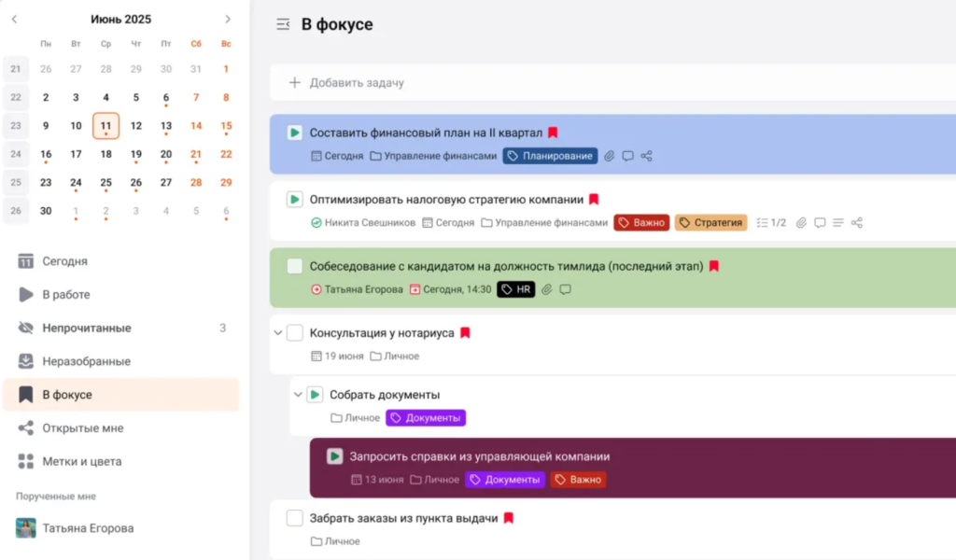Click Сегодня date on financial plan task
Viewport: 956px width, 560px height.
pyautogui.click(x=337, y=156)
